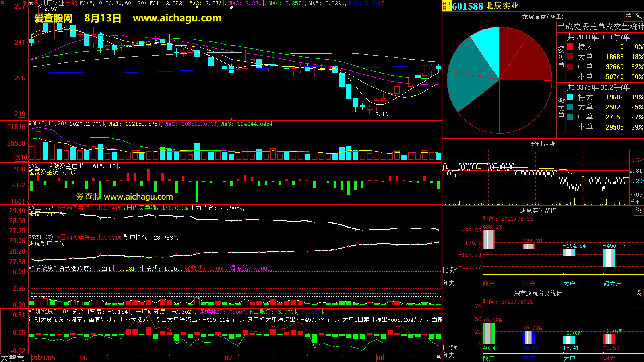This screenshot has width=644, height=362.
Task: Open the VOL(5,10,20) indicator parameters
Action: [47, 124]
